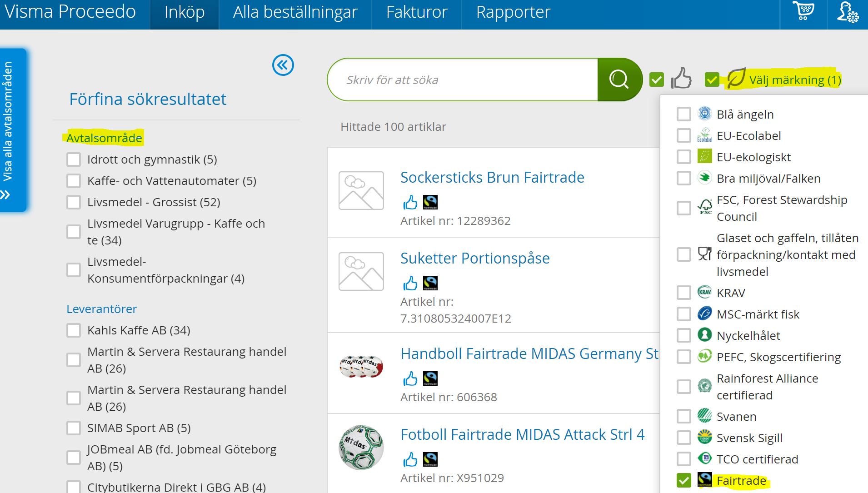The width and height of the screenshot is (868, 493).
Task: Open the Välj märkning (1) dropdown
Action: pos(795,80)
